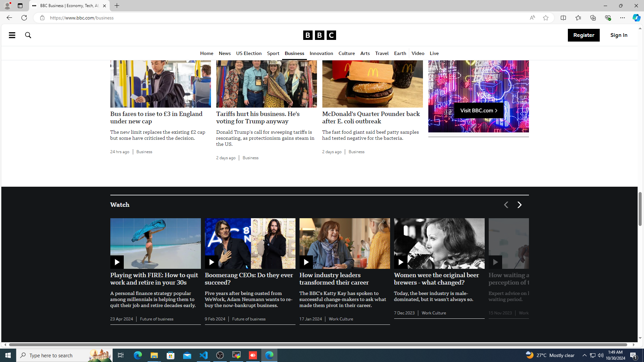The height and width of the screenshot is (362, 644).
Task: View site information lock icon
Action: 42,18
